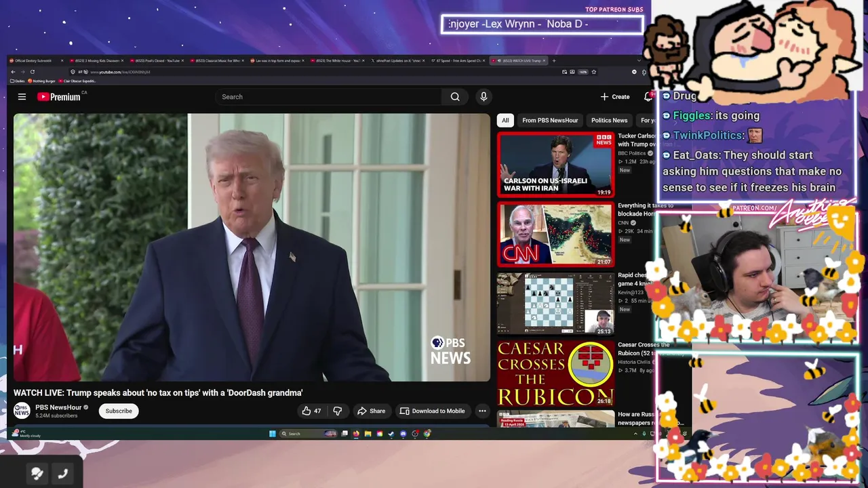Open Firefox from the taskbar
This screenshot has height=488, width=868.
(x=356, y=434)
